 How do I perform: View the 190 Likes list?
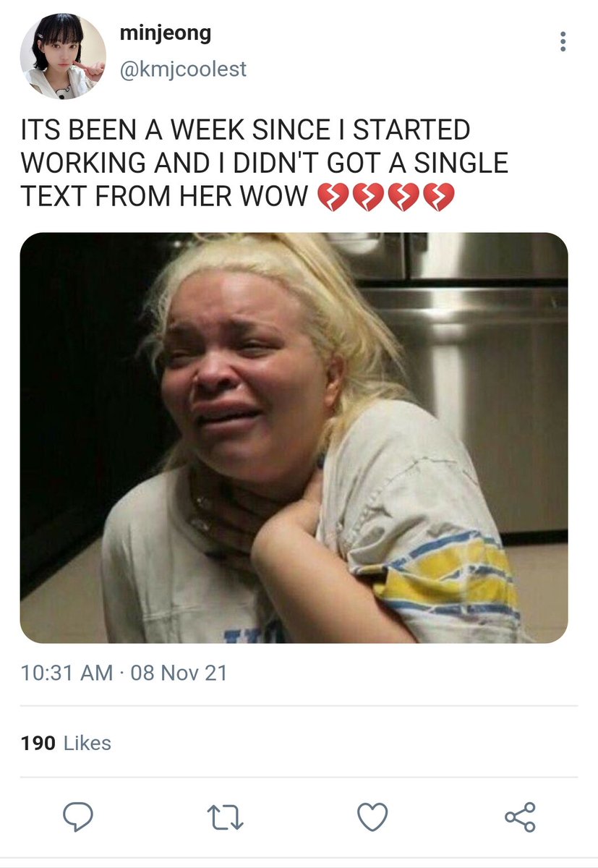pyautogui.click(x=66, y=743)
